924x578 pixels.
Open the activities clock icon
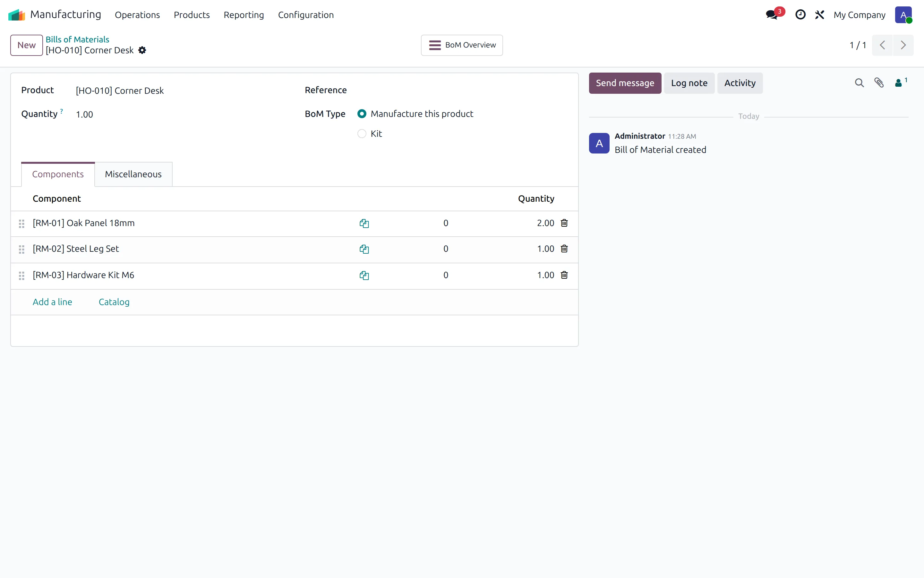point(800,15)
